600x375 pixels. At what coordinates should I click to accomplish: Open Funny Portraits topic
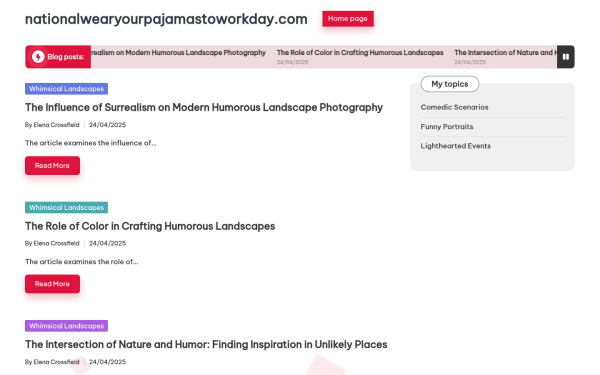point(447,127)
